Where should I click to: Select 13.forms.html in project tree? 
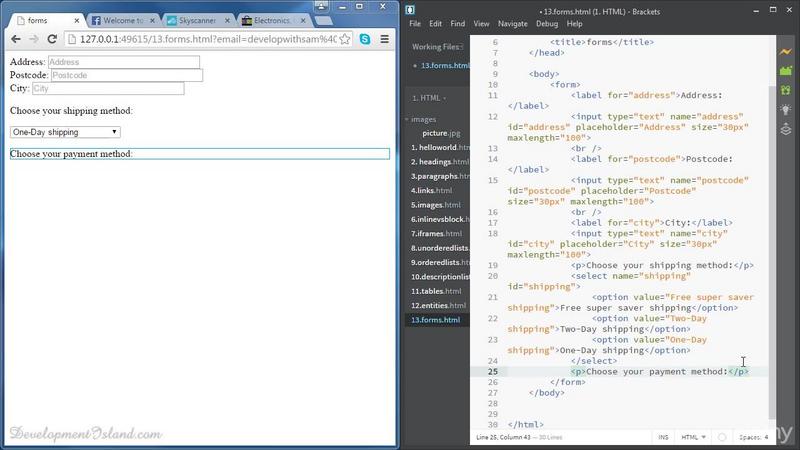point(437,320)
